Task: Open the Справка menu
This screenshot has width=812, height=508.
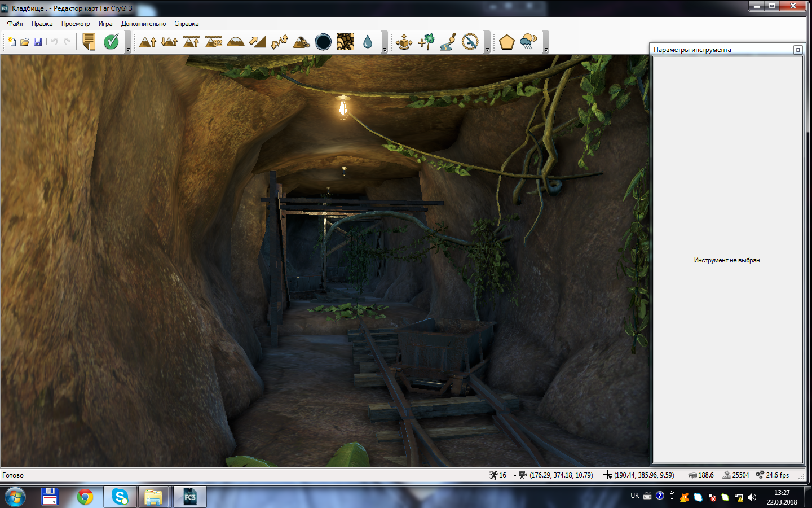Action: pos(186,24)
